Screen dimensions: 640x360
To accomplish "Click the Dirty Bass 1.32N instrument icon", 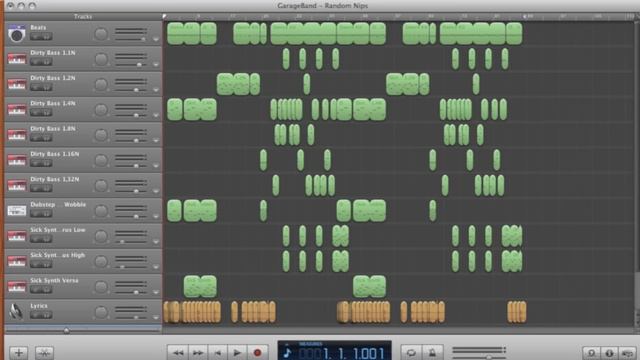I will [17, 185].
